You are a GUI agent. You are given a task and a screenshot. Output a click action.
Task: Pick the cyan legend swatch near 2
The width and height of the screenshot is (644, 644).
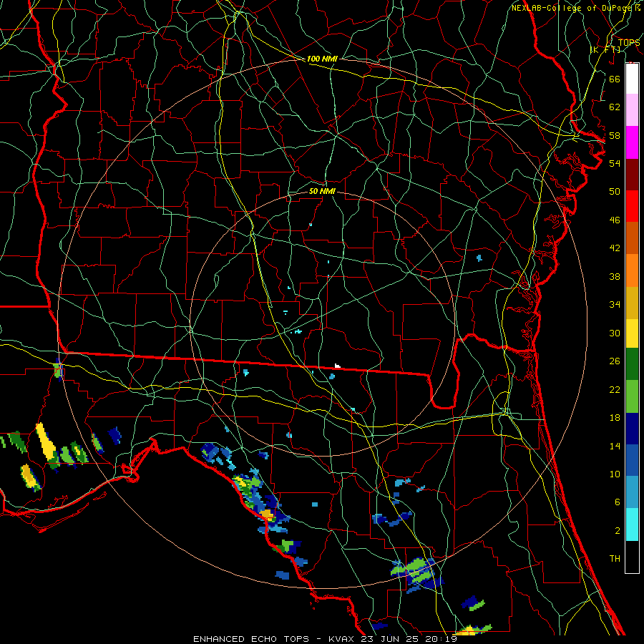point(632,525)
